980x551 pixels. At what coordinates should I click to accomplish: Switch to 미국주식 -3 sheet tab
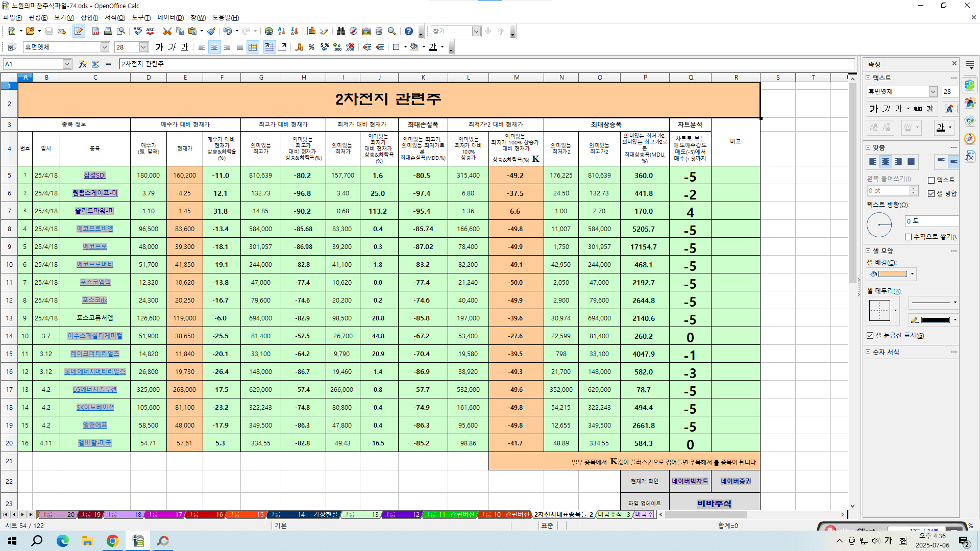614,514
